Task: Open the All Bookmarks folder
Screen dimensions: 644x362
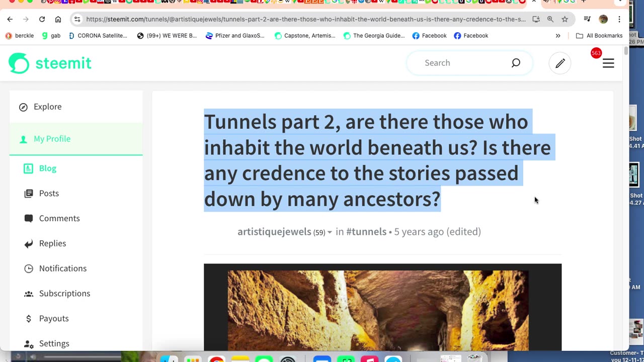Action: (599, 36)
